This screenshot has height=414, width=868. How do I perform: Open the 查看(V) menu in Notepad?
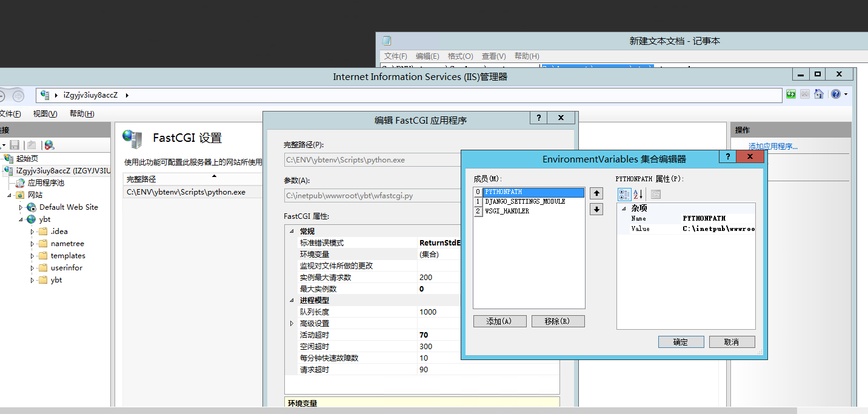point(493,56)
